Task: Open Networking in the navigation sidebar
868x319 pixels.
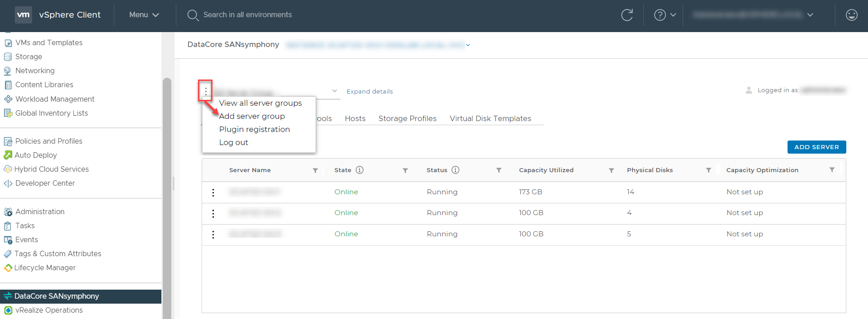Action: (x=35, y=71)
